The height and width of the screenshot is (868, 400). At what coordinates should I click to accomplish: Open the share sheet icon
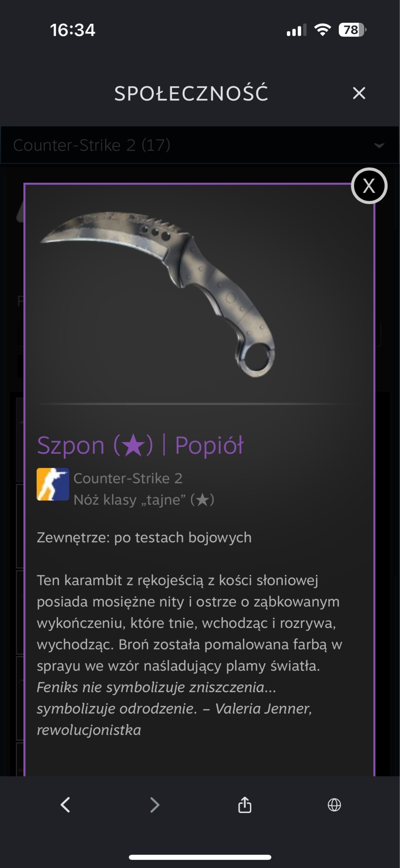245,805
